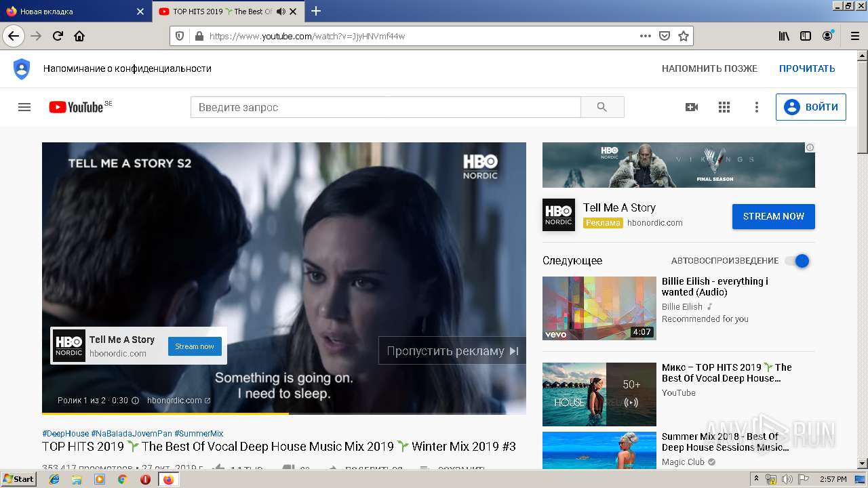Open media player from the taskbar
This screenshot has height=488, width=868.
click(x=100, y=479)
